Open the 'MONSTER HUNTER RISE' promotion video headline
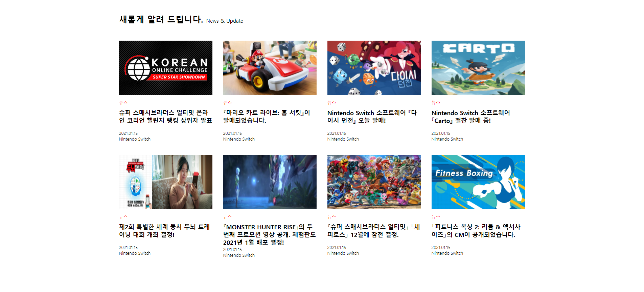 270,234
